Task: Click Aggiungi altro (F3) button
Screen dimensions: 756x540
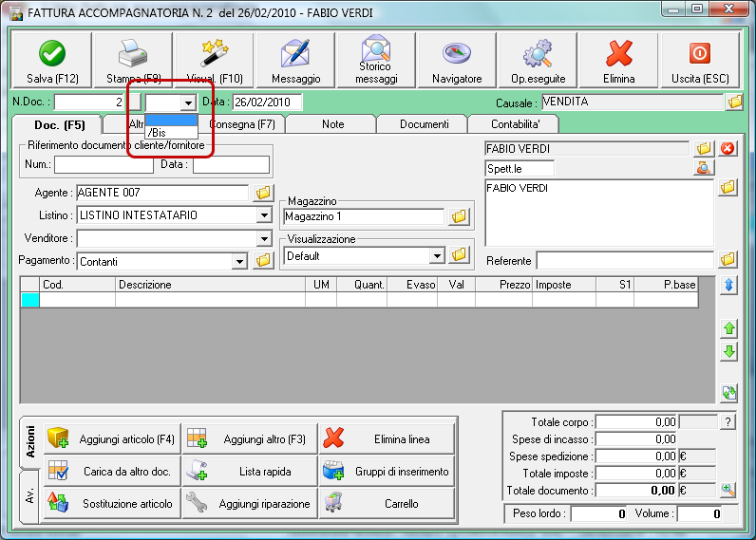Action: coord(250,438)
